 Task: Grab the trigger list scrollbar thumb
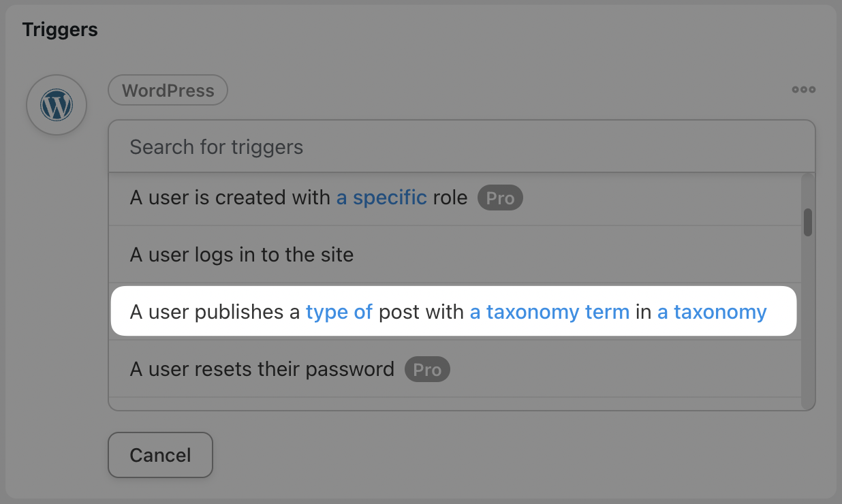tap(808, 222)
